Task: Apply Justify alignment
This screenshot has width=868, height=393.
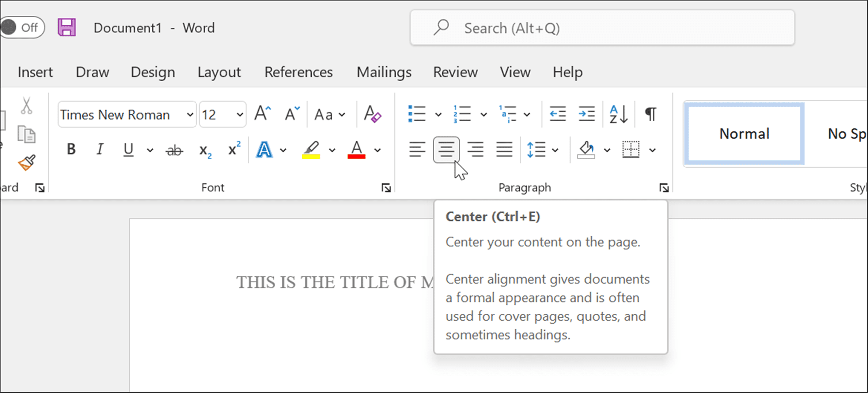Action: [504, 149]
